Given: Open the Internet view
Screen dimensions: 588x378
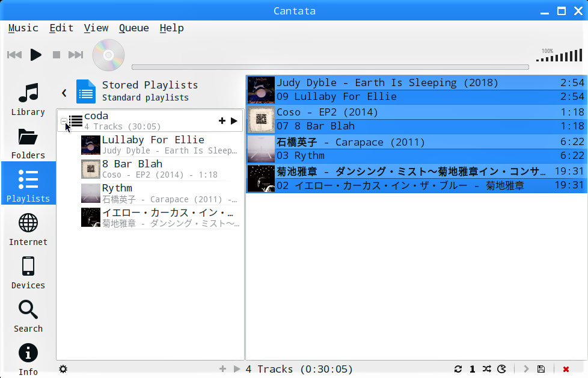Looking at the screenshot, I should point(28,229).
